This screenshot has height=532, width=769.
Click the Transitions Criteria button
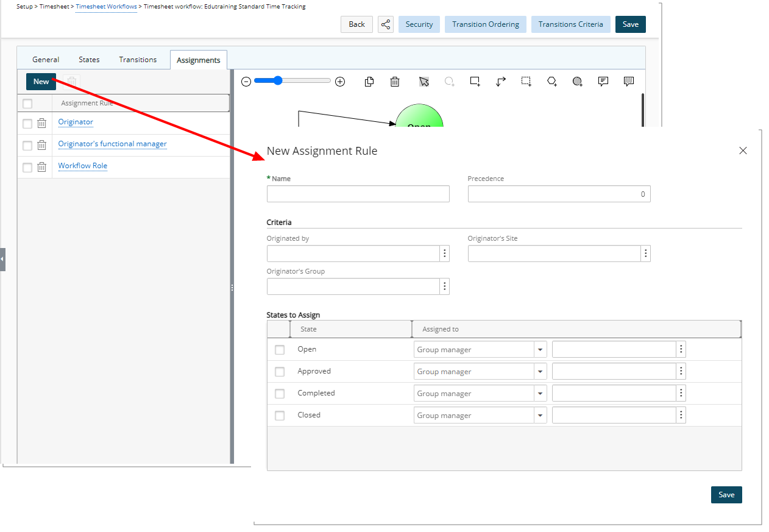click(571, 24)
